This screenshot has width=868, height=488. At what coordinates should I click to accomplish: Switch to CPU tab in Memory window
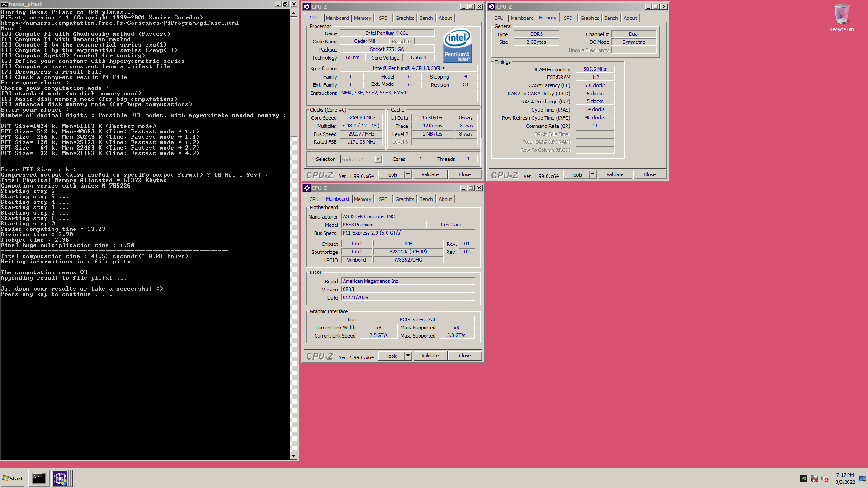pos(499,18)
